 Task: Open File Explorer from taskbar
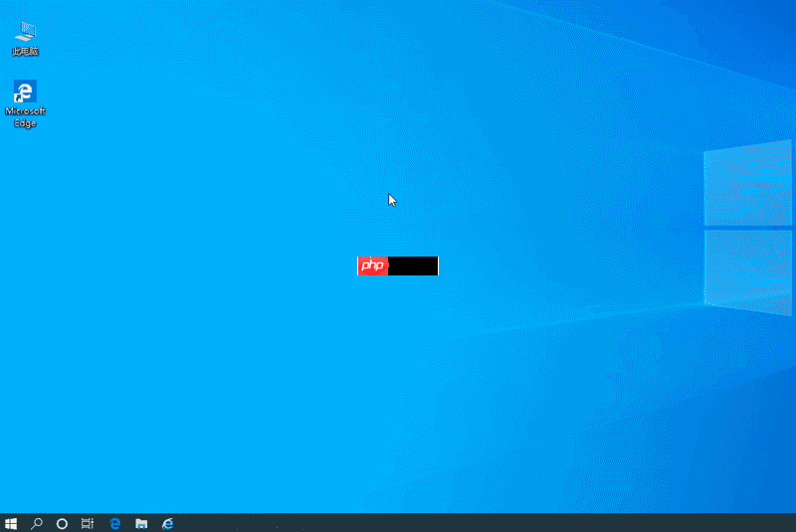point(141,523)
